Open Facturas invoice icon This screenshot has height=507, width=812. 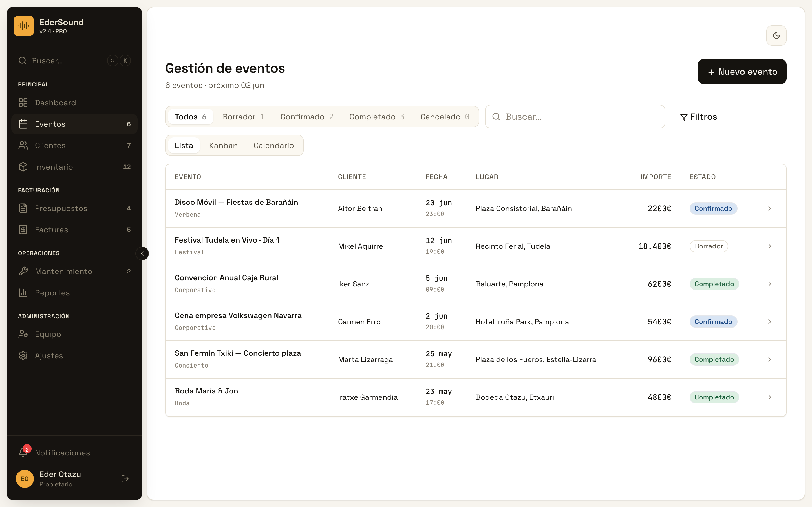tap(23, 230)
